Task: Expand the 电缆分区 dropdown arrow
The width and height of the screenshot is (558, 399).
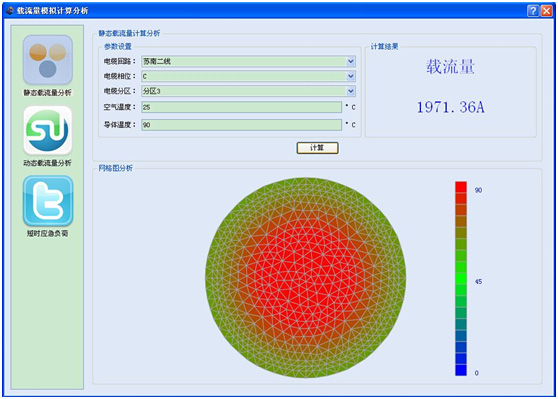Action: pyautogui.click(x=351, y=91)
